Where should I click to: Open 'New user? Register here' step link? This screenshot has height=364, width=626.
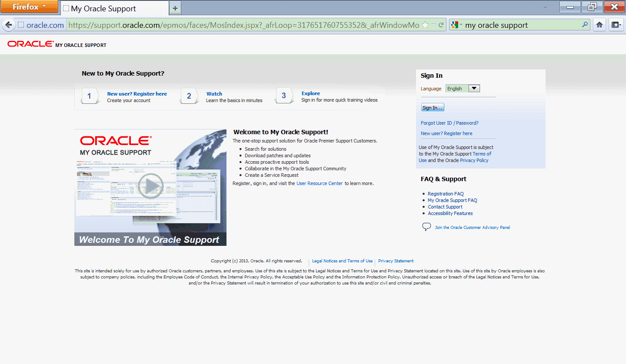pyautogui.click(x=137, y=94)
